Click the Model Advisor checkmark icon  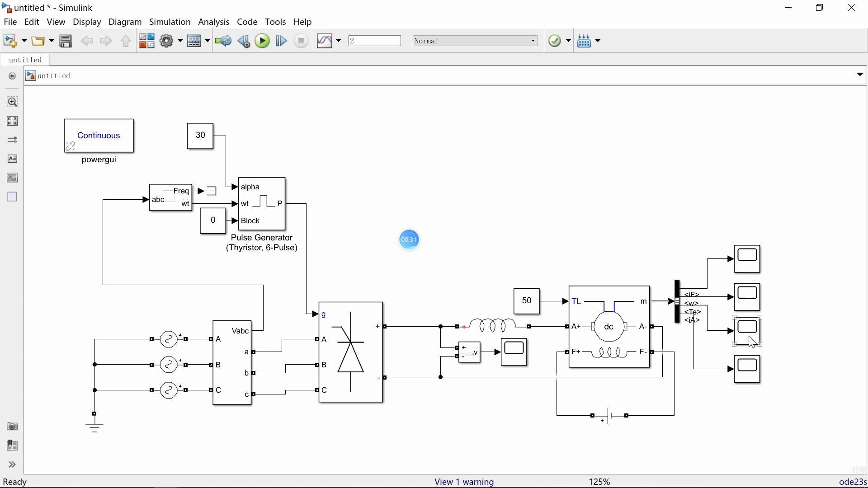tap(555, 41)
